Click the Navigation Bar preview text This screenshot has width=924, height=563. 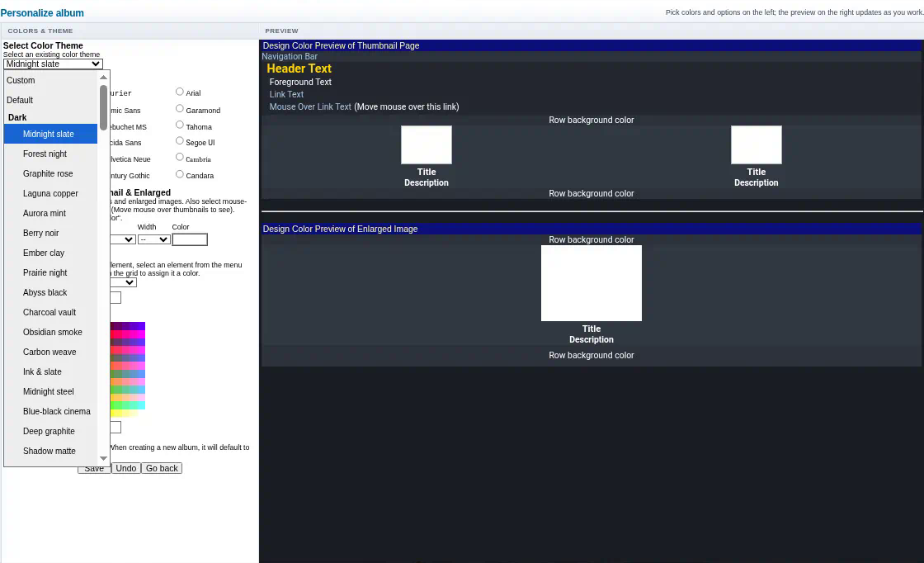(290, 57)
